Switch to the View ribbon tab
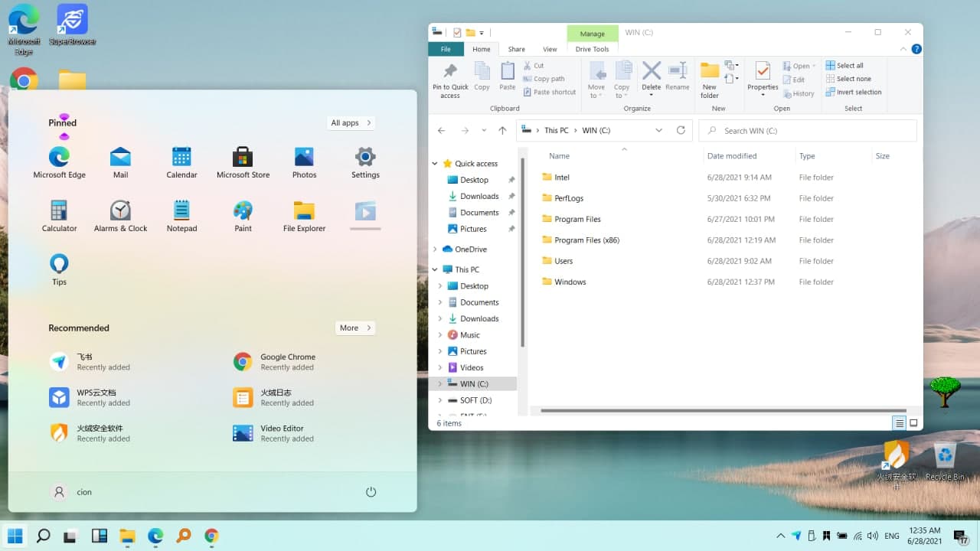Image resolution: width=980 pixels, height=551 pixels. pos(550,49)
